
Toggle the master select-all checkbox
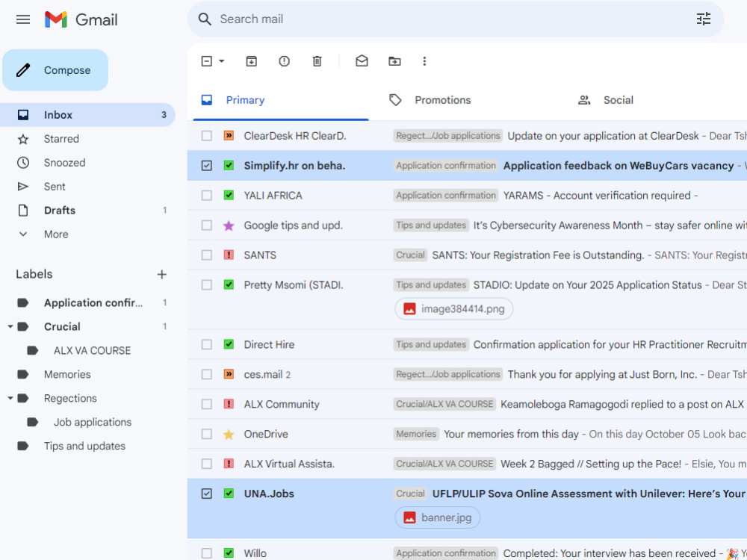pyautogui.click(x=206, y=61)
